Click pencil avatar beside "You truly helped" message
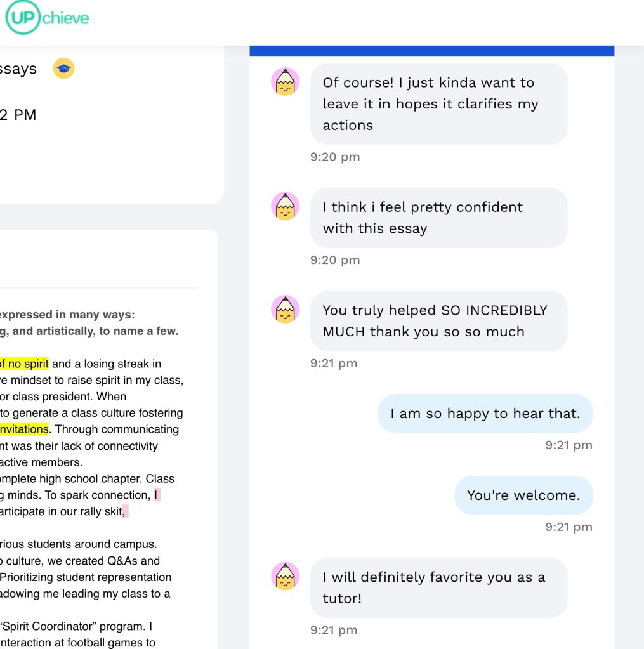644x649 pixels. [x=285, y=310]
